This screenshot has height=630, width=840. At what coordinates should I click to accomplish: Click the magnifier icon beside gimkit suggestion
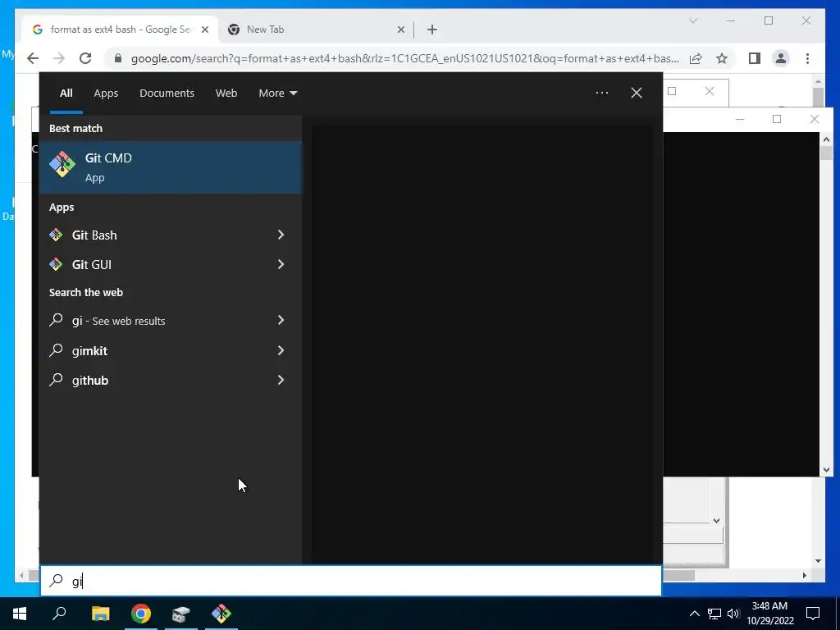pos(57,350)
